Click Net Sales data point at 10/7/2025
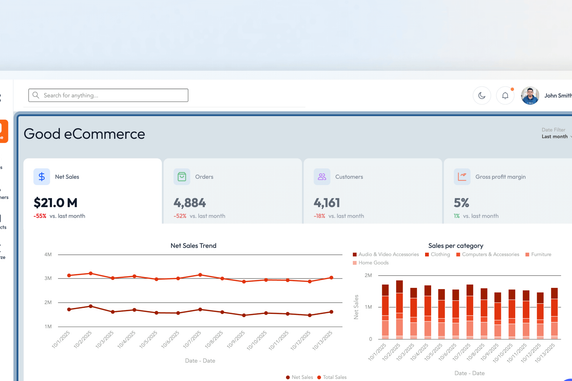 coord(200,309)
